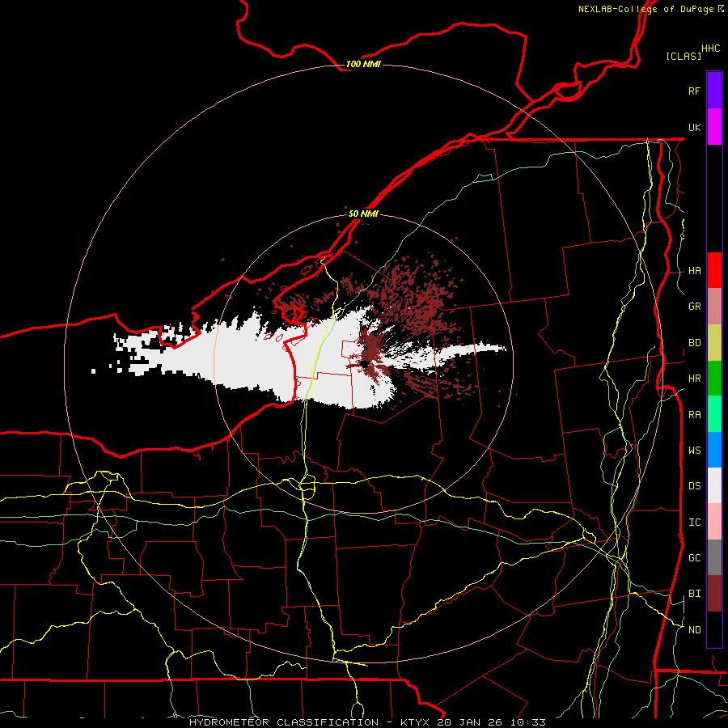Click the 10:33 timestamp

pyautogui.click(x=529, y=722)
